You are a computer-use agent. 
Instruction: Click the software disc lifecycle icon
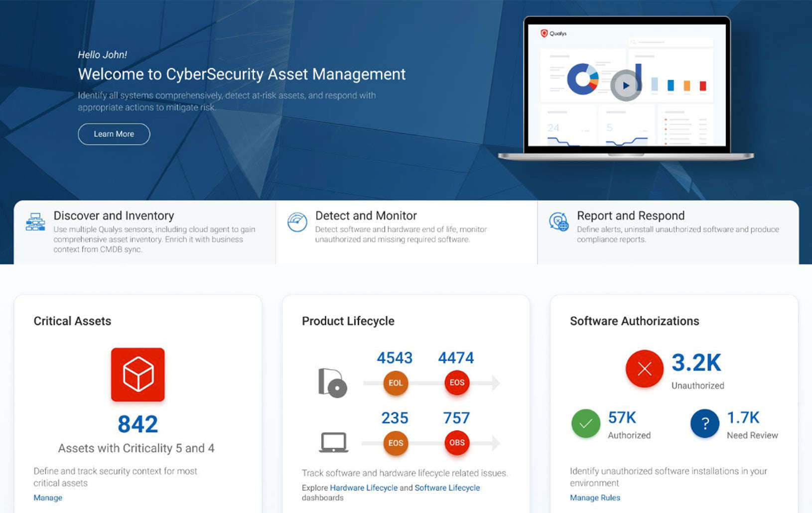click(x=332, y=383)
